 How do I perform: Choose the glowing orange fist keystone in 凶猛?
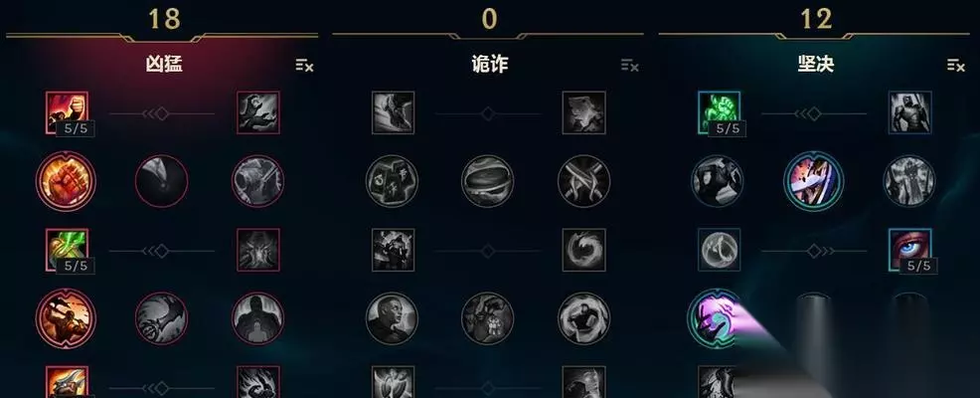(66, 181)
